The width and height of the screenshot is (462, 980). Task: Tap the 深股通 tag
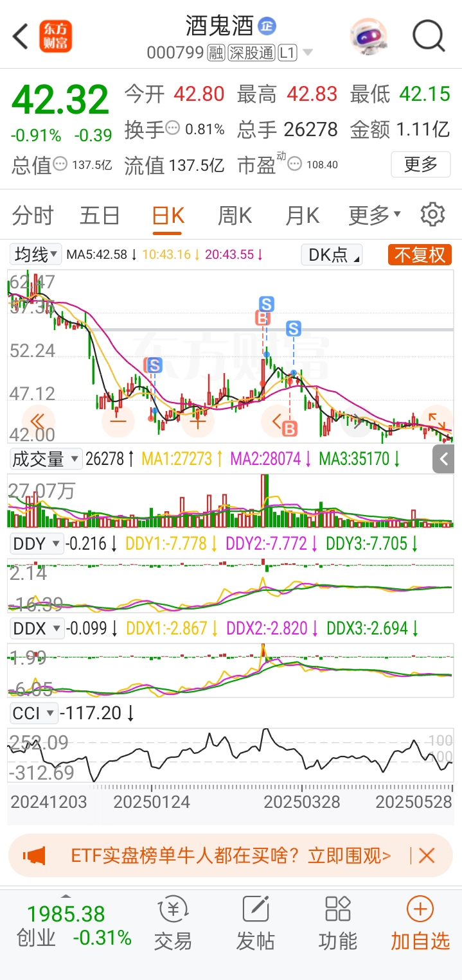pyautogui.click(x=251, y=53)
